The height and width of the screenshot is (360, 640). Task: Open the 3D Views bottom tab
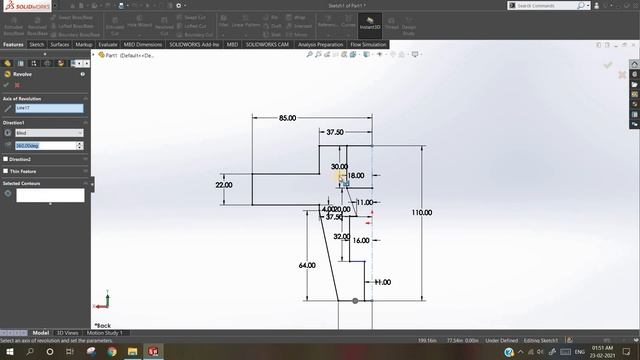pyautogui.click(x=67, y=333)
